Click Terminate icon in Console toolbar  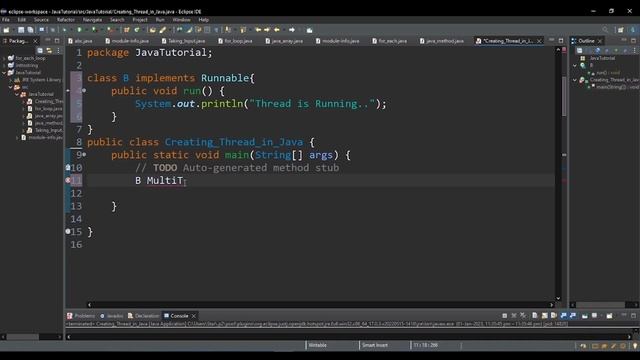coord(504,316)
